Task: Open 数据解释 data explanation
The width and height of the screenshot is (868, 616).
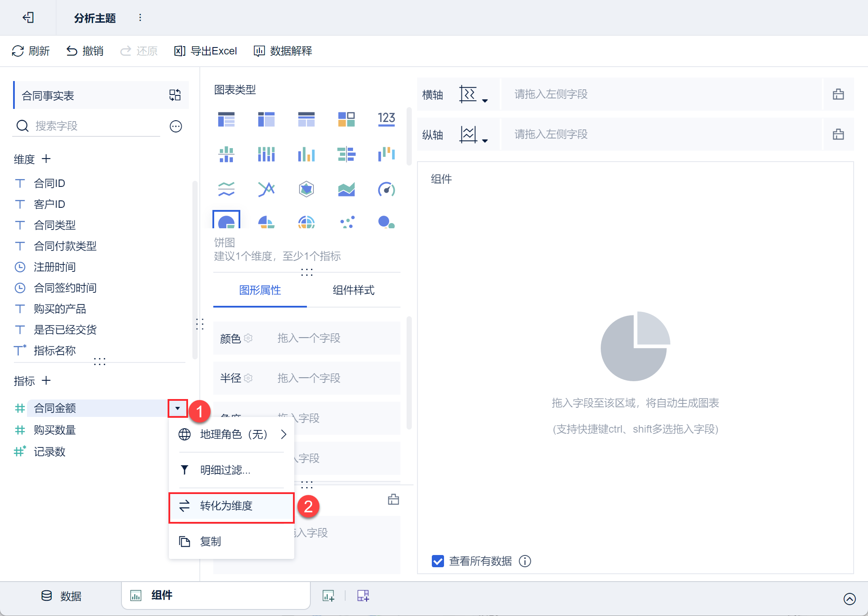Action: [x=283, y=51]
